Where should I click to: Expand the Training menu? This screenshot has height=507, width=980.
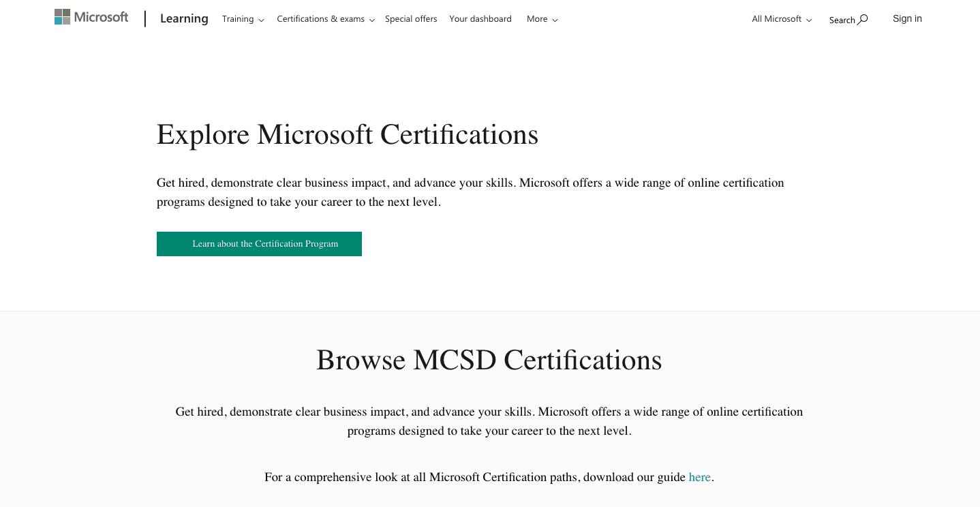click(243, 19)
